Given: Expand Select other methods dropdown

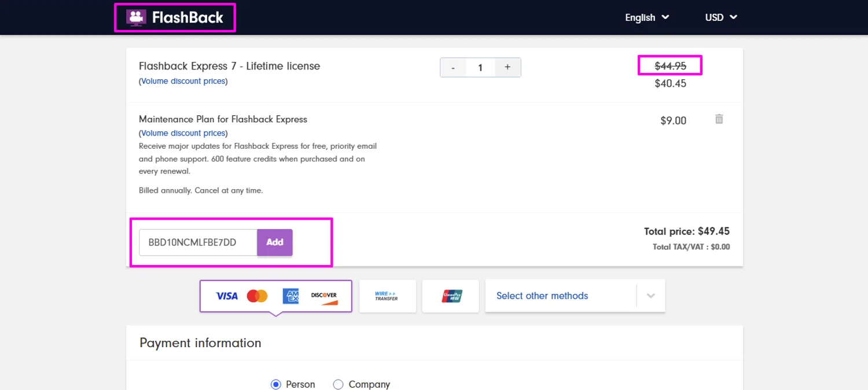Looking at the screenshot, I should pos(575,296).
